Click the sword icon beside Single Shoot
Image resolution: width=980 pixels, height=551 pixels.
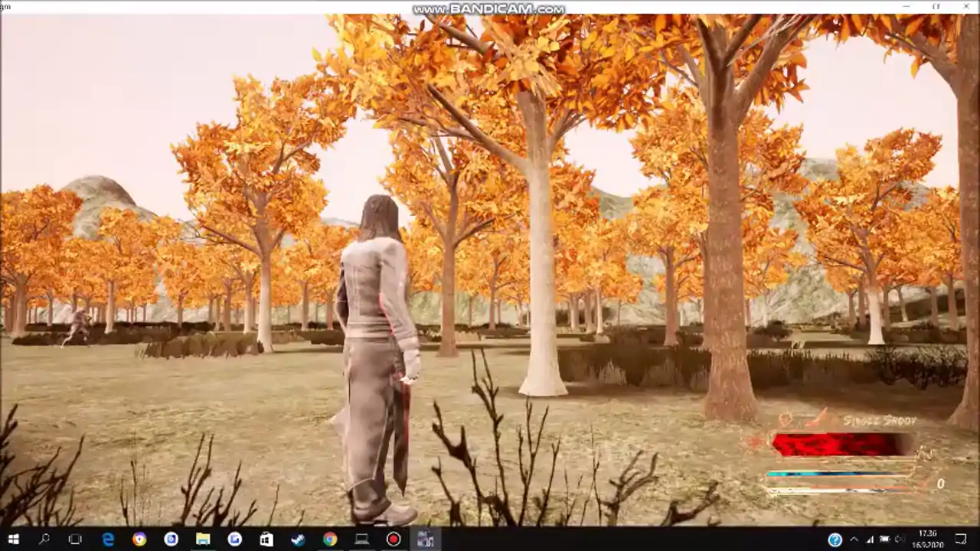tap(822, 419)
